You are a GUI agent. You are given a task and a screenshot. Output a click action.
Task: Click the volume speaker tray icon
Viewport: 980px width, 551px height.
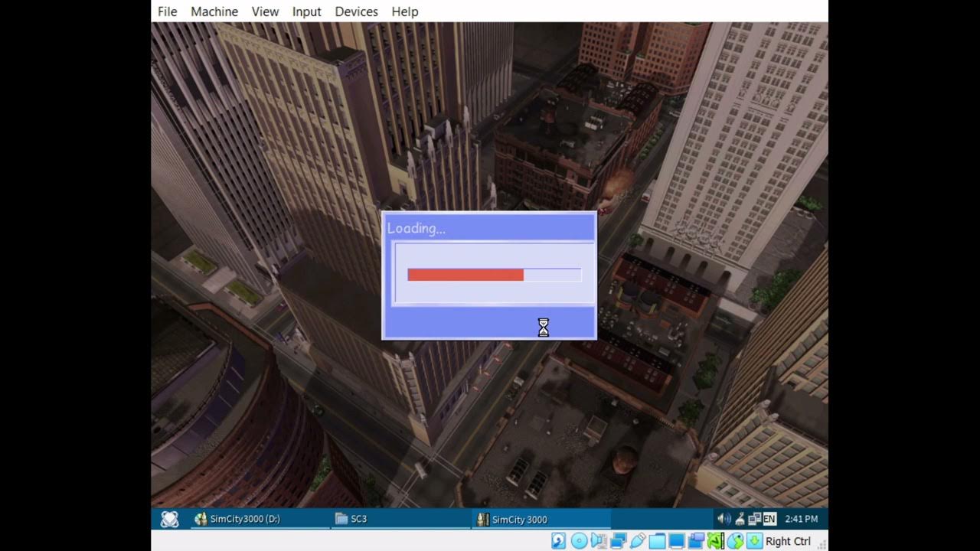pyautogui.click(x=723, y=519)
